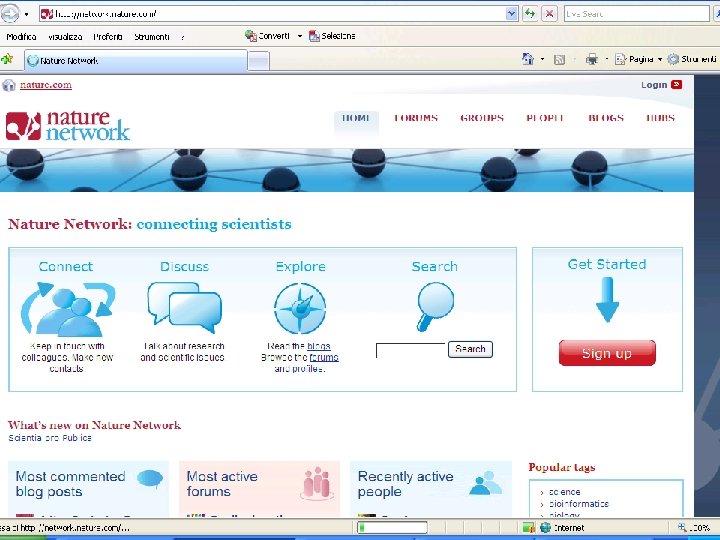Viewport: 720px width, 540px height.
Task: Expand the home icon dropdown arrow
Action: coord(542,59)
